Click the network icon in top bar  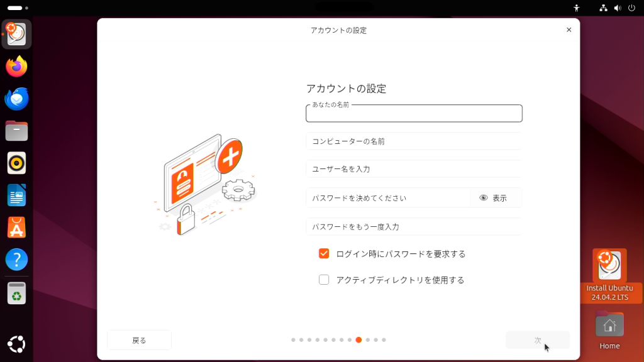pyautogui.click(x=603, y=8)
